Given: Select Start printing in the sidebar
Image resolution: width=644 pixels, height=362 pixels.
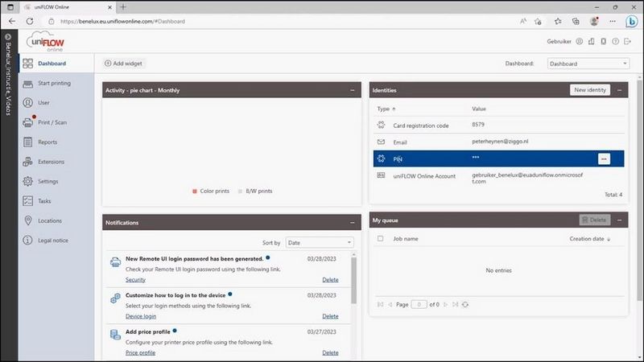Looking at the screenshot, I should [53, 83].
